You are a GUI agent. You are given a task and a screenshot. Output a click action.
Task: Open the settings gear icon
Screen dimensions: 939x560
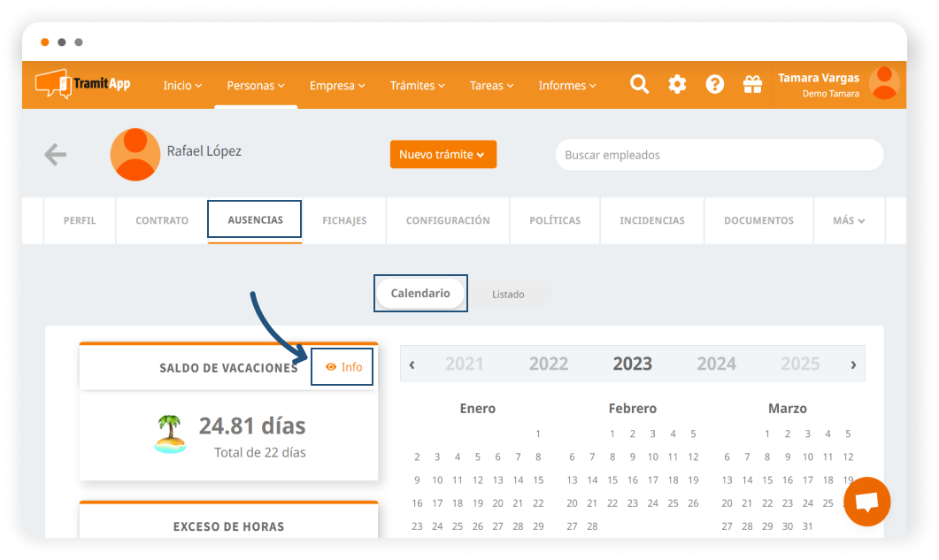click(677, 84)
